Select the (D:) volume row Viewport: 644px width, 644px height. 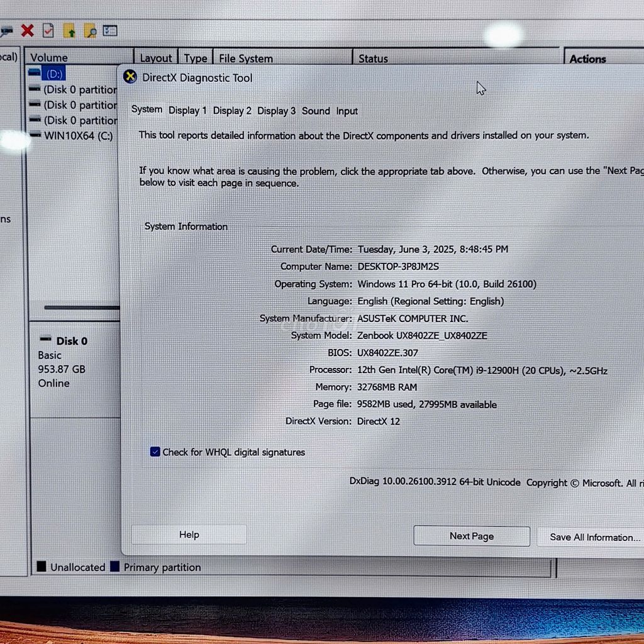[54, 74]
